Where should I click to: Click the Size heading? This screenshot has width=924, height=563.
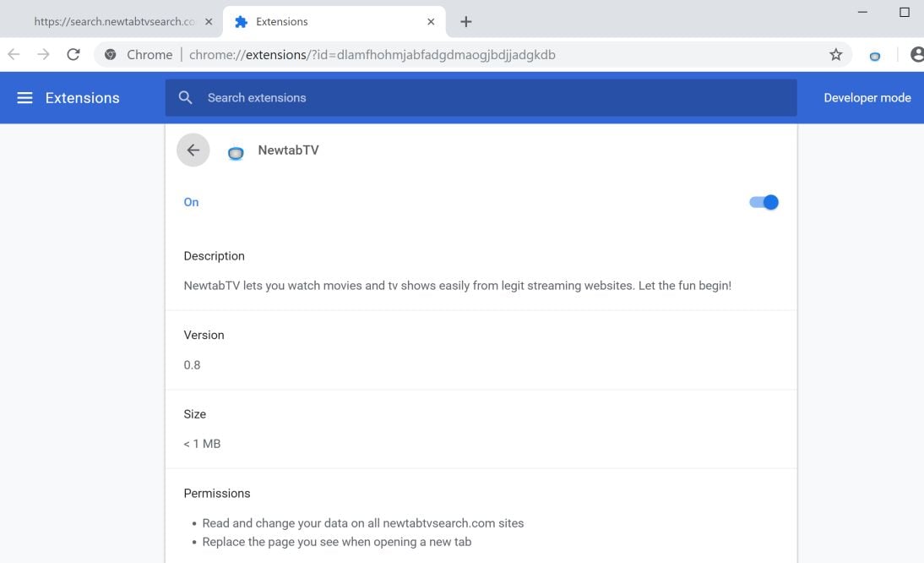click(x=194, y=414)
